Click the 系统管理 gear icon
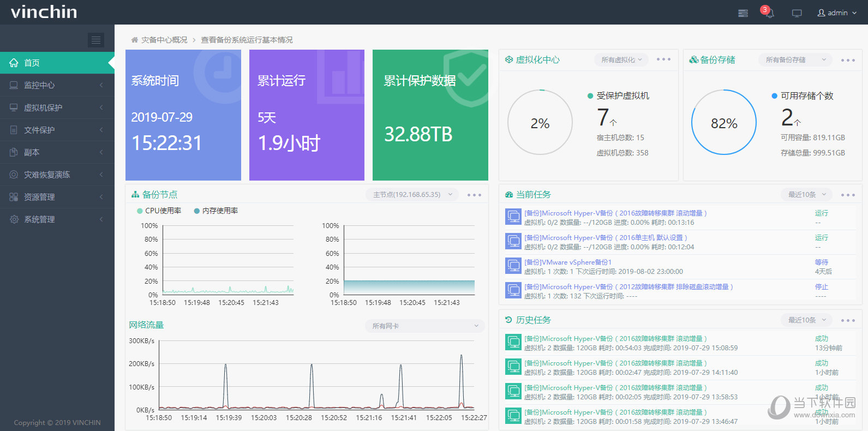Screen dimensions: 868x431 14,219
